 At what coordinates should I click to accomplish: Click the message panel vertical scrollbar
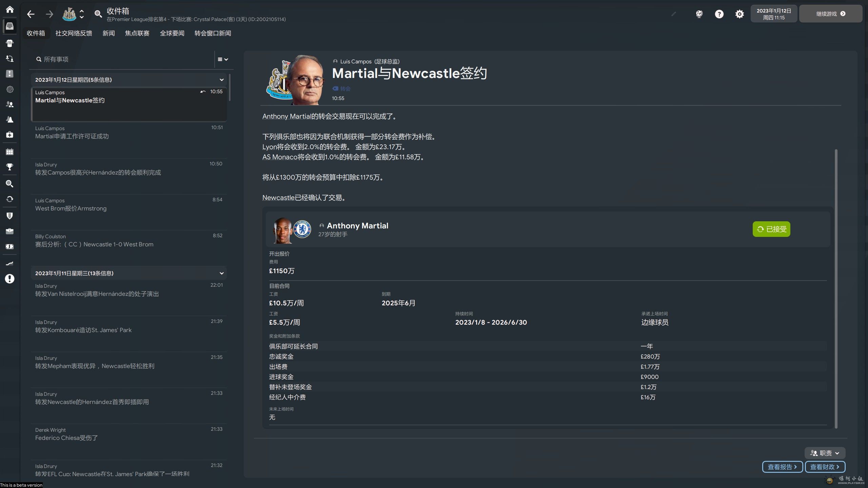tap(836, 288)
